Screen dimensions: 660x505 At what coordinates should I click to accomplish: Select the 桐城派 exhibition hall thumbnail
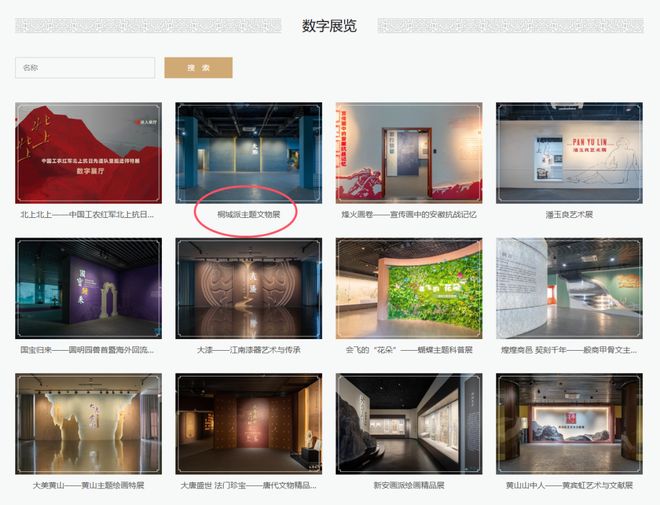click(248, 150)
